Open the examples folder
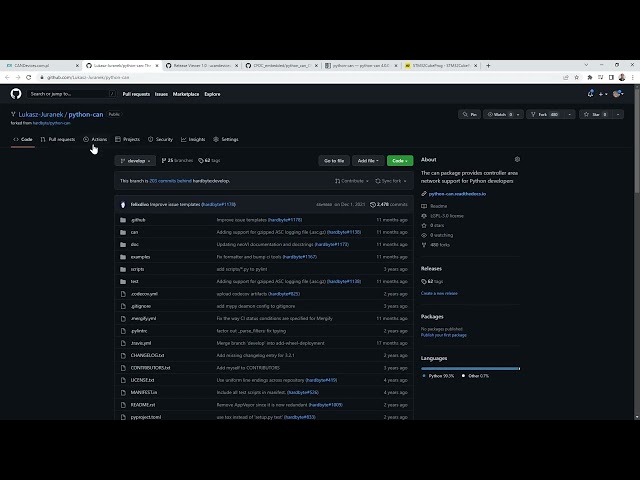 [x=140, y=257]
